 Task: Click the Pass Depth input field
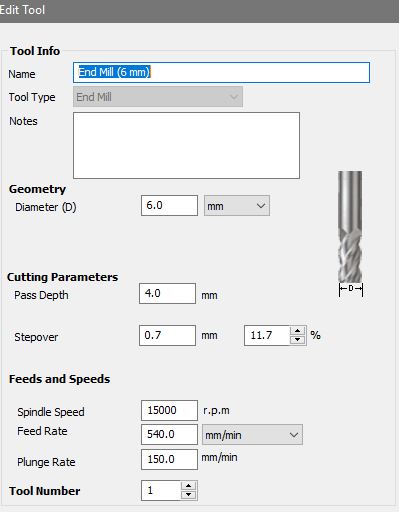click(167, 294)
